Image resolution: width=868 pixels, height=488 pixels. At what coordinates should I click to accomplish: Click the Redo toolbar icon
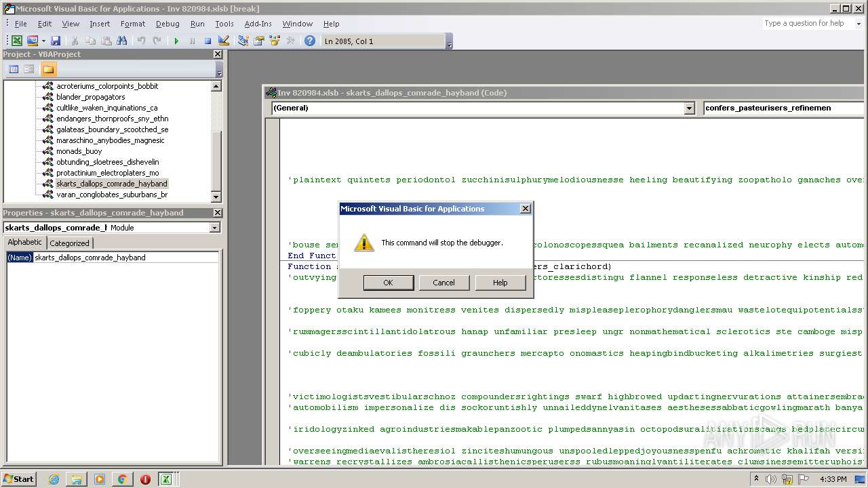tap(157, 41)
